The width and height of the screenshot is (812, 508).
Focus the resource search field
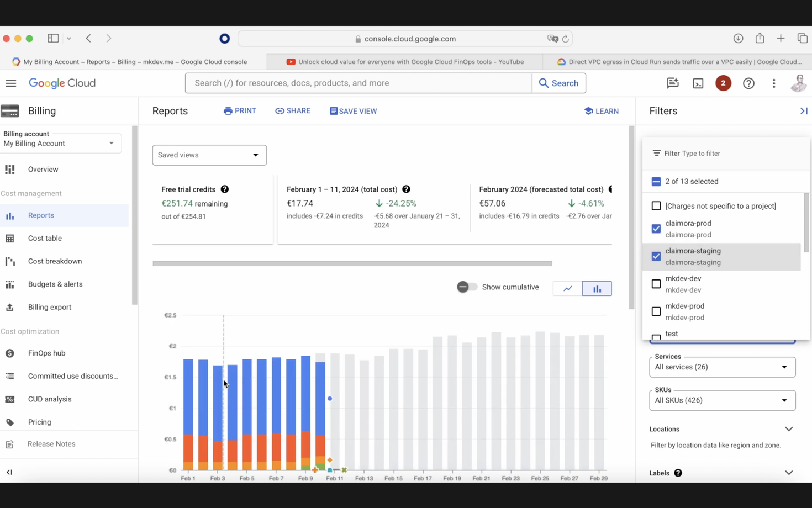point(358,83)
